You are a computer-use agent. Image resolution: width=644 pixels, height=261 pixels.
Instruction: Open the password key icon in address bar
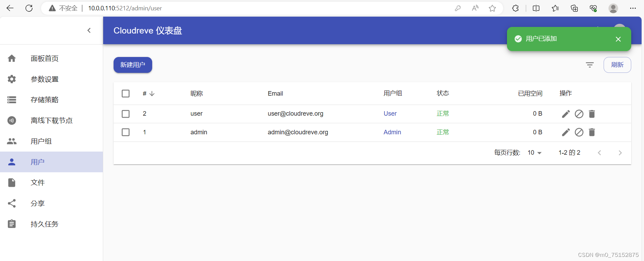coord(458,8)
